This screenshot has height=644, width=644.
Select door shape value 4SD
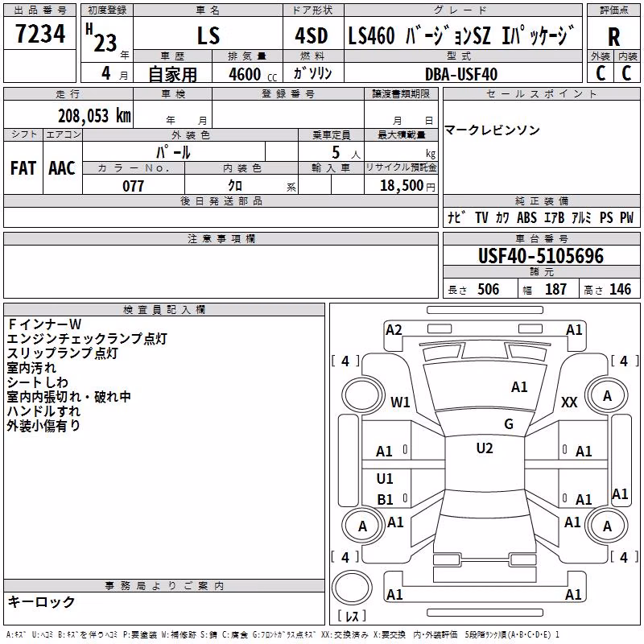click(312, 35)
